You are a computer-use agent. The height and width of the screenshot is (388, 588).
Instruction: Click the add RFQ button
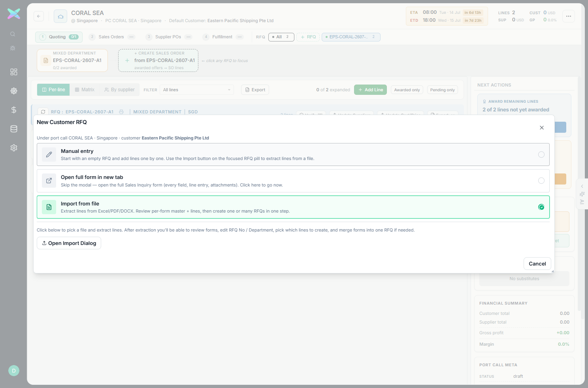tap(308, 37)
